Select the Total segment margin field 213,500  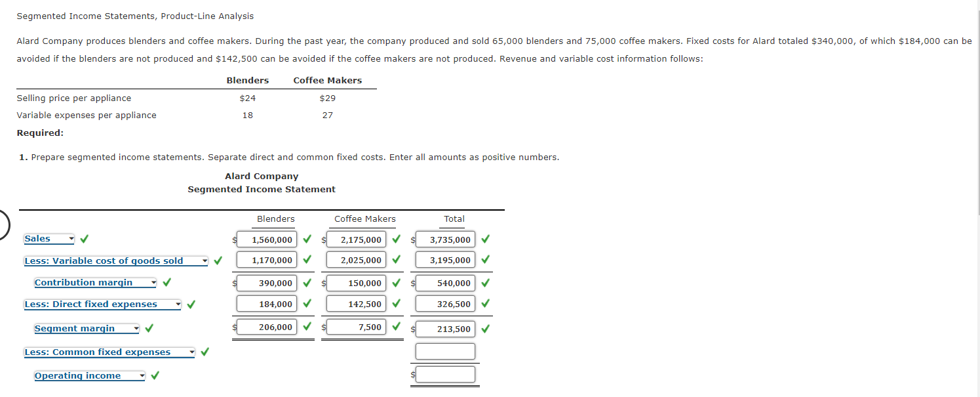point(445,329)
